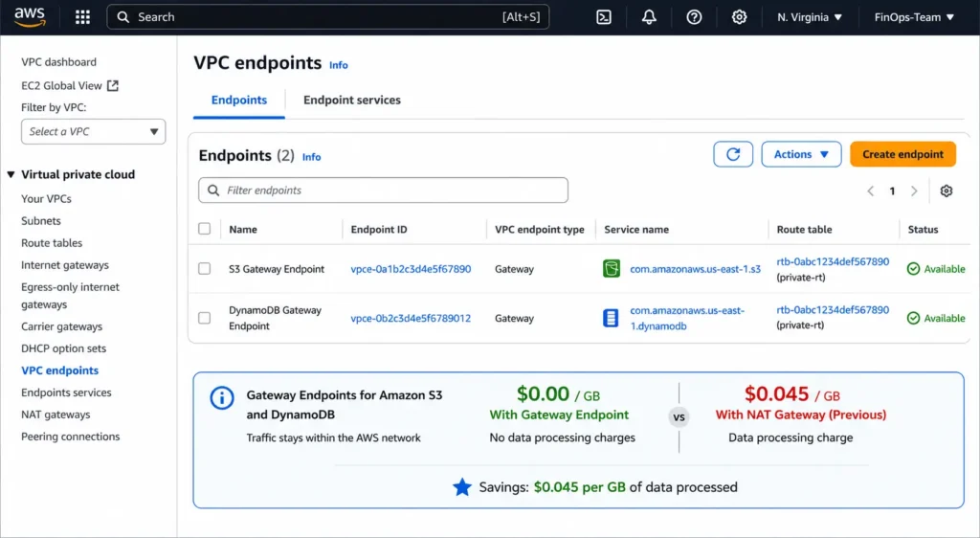Click the S3 bucket service icon
The width and height of the screenshot is (980, 538).
point(612,269)
